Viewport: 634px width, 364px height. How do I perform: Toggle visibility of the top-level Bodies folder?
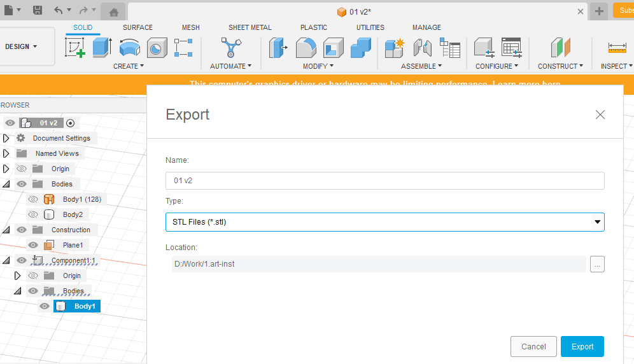pos(22,184)
